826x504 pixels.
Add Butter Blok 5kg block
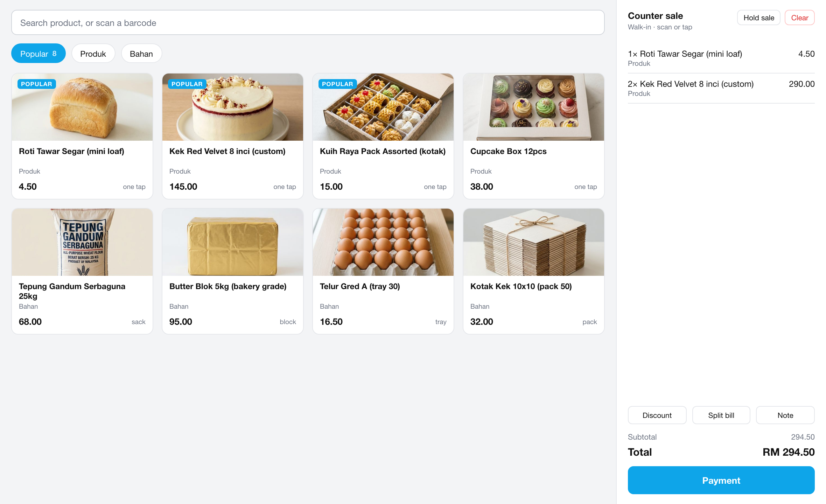[233, 271]
